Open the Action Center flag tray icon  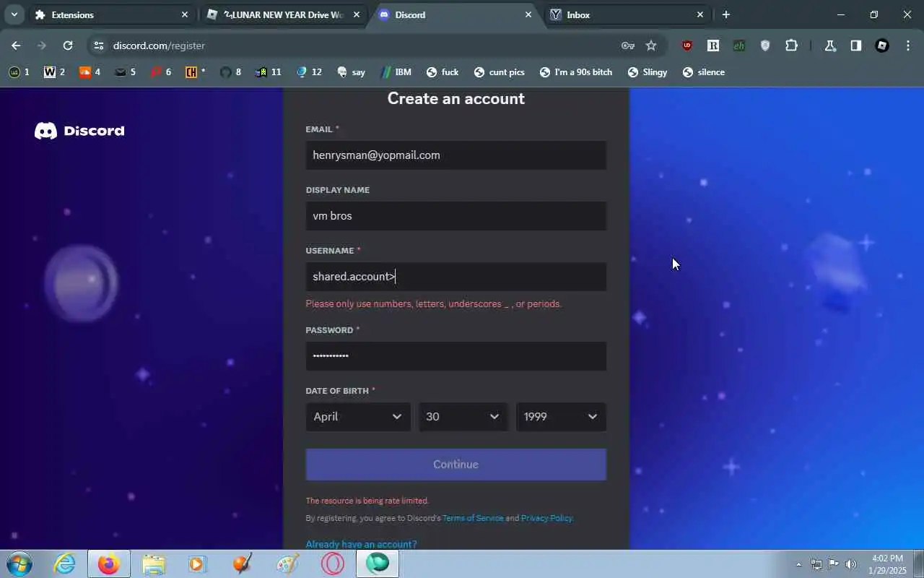[833, 564]
